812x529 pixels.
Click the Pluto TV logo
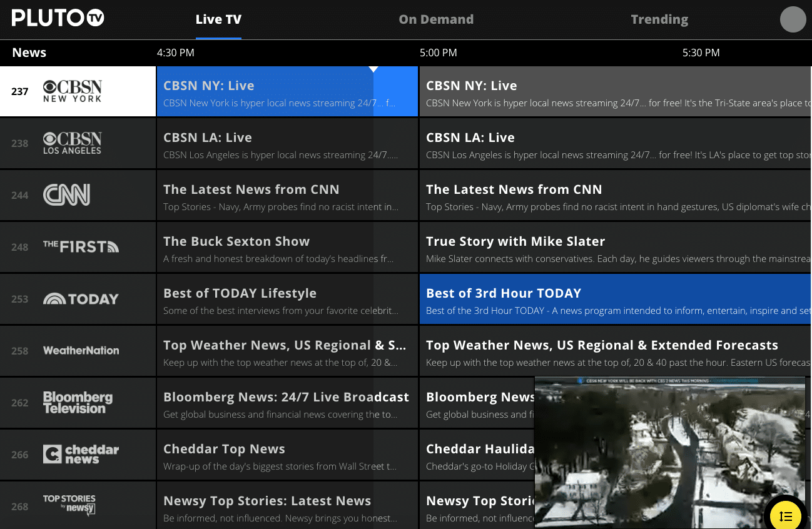(58, 18)
